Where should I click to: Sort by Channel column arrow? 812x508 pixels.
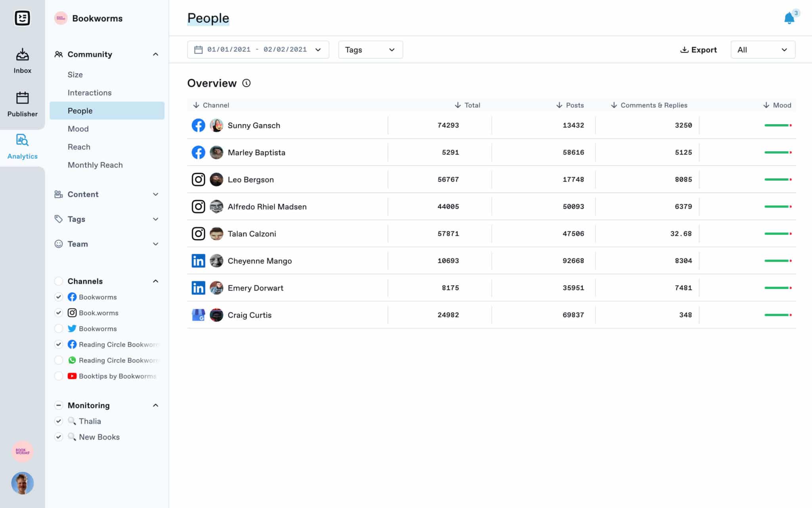[196, 105]
